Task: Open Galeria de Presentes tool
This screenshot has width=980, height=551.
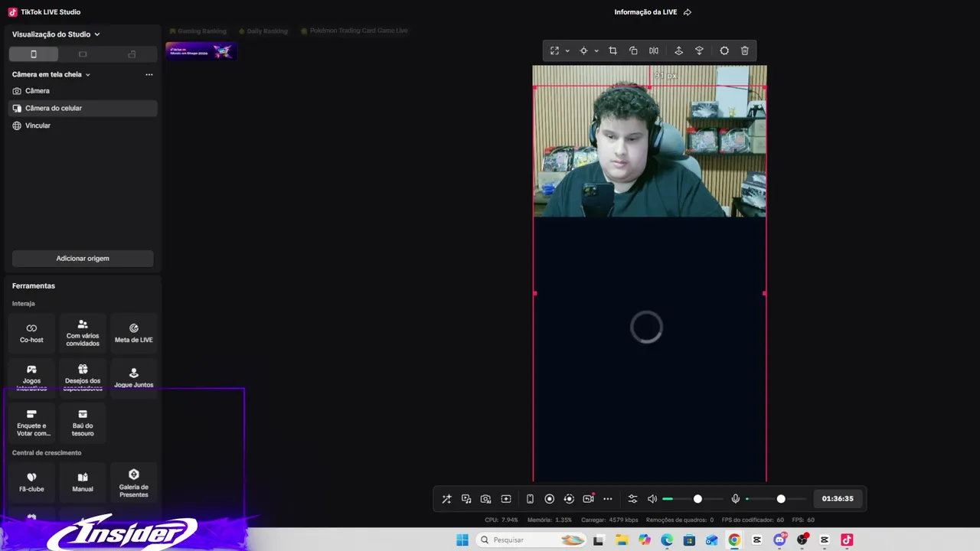Action: click(x=134, y=482)
